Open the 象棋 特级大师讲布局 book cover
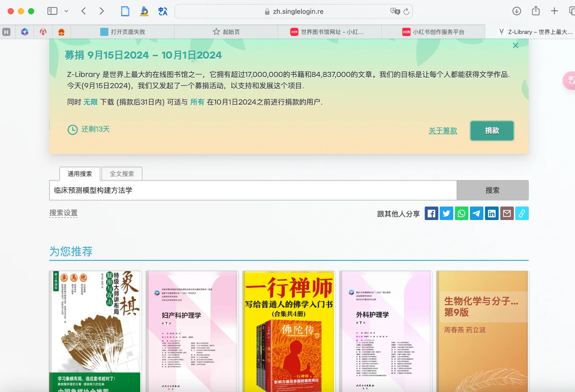 point(95,331)
